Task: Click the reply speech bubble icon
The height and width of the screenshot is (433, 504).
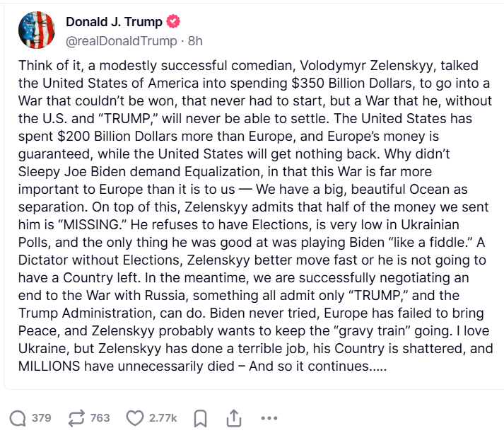Action: (19, 418)
